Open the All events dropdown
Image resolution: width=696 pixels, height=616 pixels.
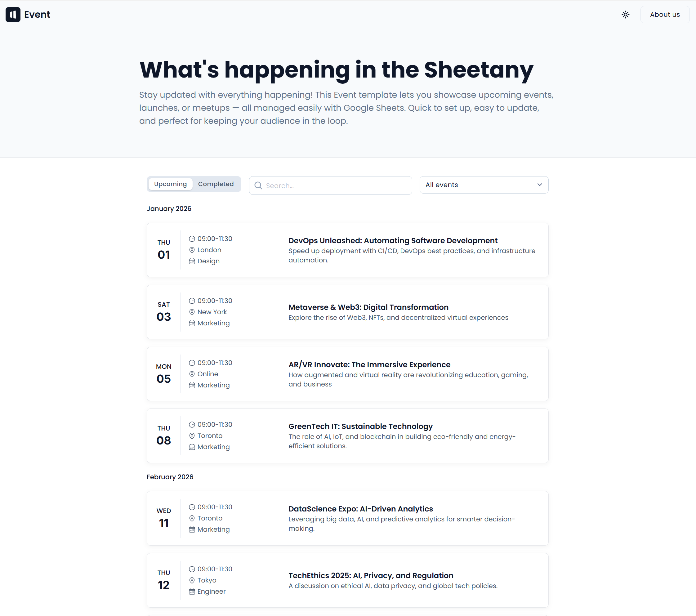click(484, 185)
